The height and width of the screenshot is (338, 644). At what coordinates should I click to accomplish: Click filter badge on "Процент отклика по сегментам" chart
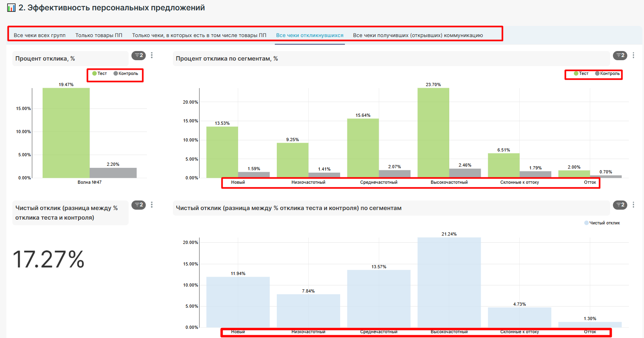click(620, 55)
